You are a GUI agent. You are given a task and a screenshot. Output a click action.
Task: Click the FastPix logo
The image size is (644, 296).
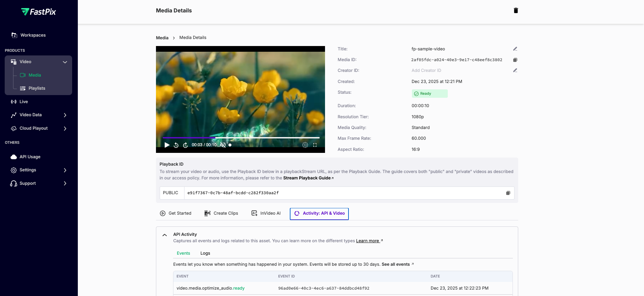click(x=39, y=12)
